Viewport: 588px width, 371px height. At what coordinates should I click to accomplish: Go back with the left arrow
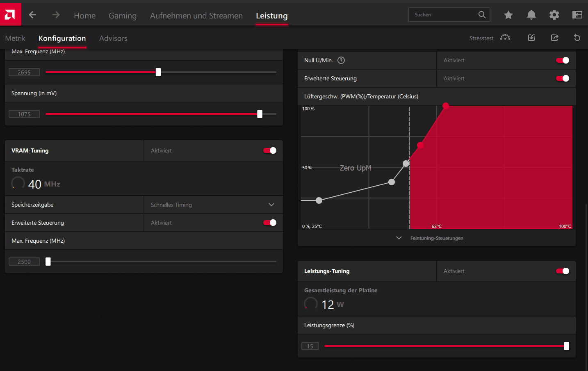(x=32, y=15)
